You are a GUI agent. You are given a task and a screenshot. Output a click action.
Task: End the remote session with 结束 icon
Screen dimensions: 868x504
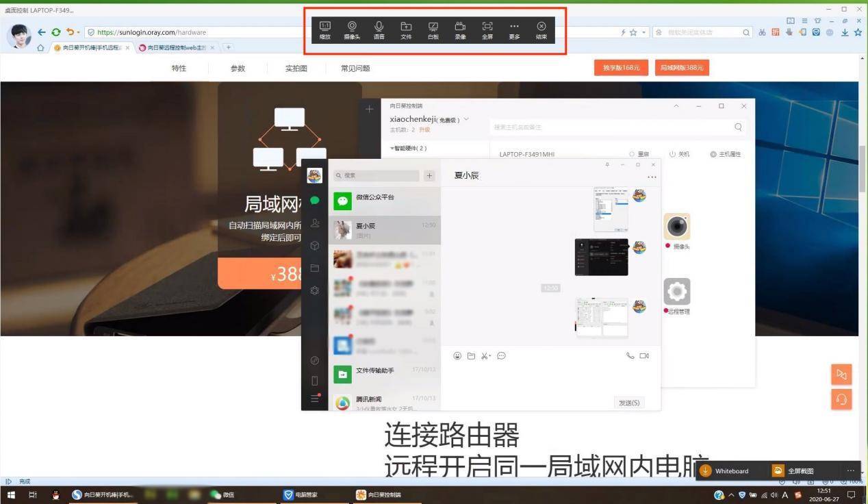pos(541,31)
